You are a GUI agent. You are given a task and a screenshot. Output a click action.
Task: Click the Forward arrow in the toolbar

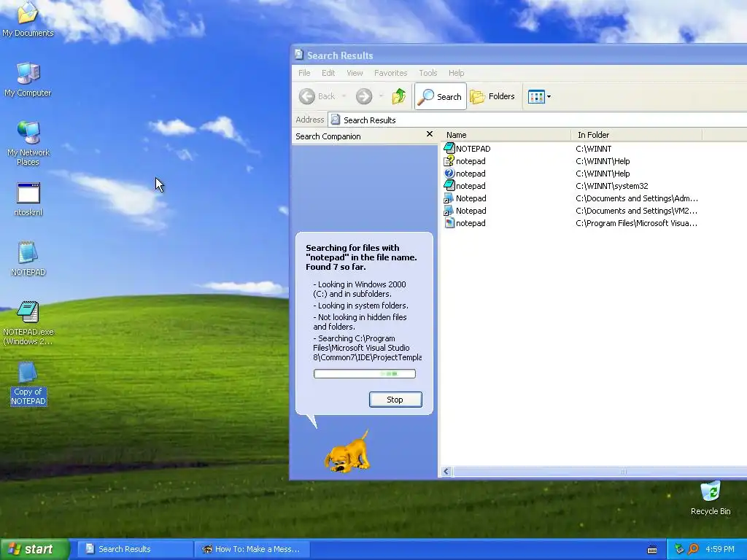tap(364, 96)
